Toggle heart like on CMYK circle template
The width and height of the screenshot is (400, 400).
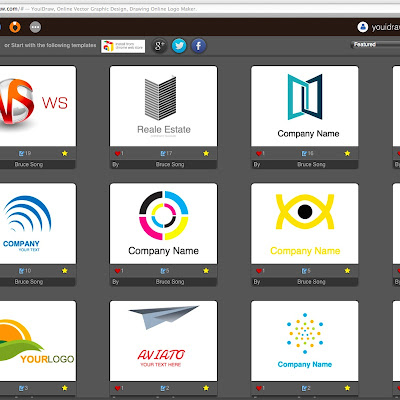tap(117, 271)
